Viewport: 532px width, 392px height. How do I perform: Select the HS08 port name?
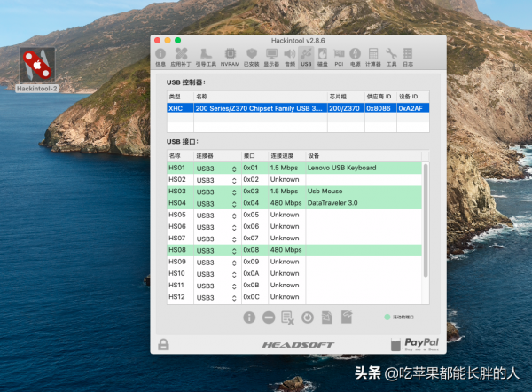(x=177, y=250)
